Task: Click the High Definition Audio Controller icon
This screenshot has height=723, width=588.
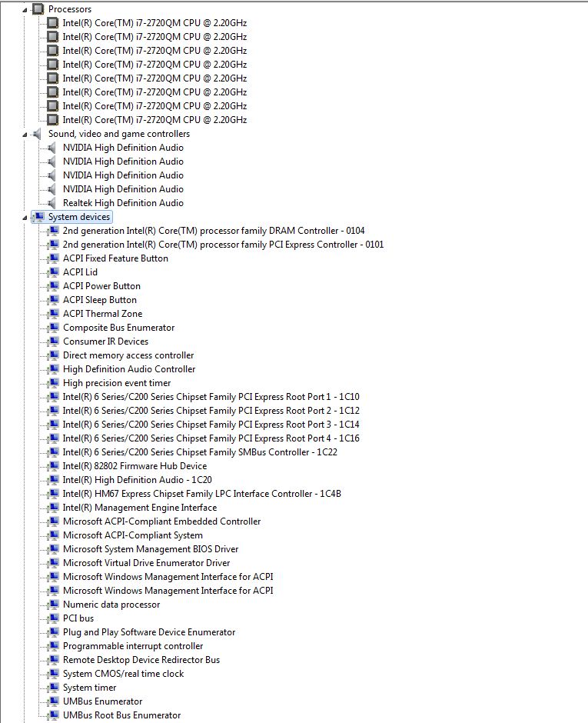Action: pos(54,369)
